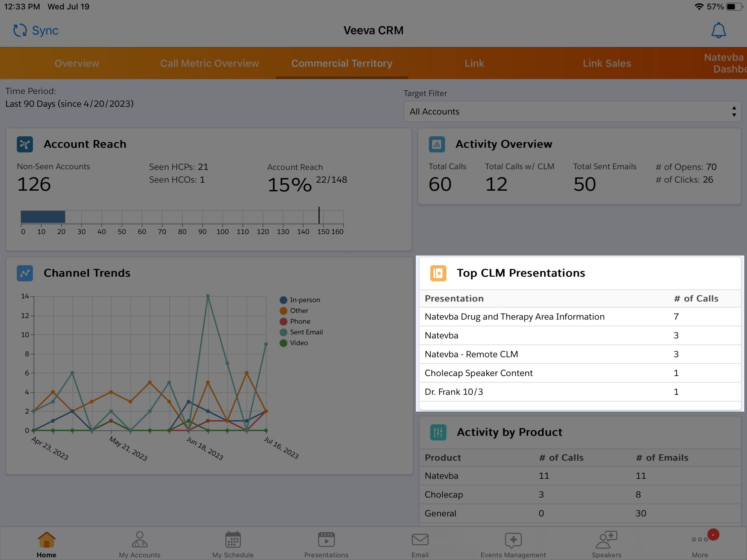Select the Overview tab
747x560 pixels.
(x=77, y=63)
